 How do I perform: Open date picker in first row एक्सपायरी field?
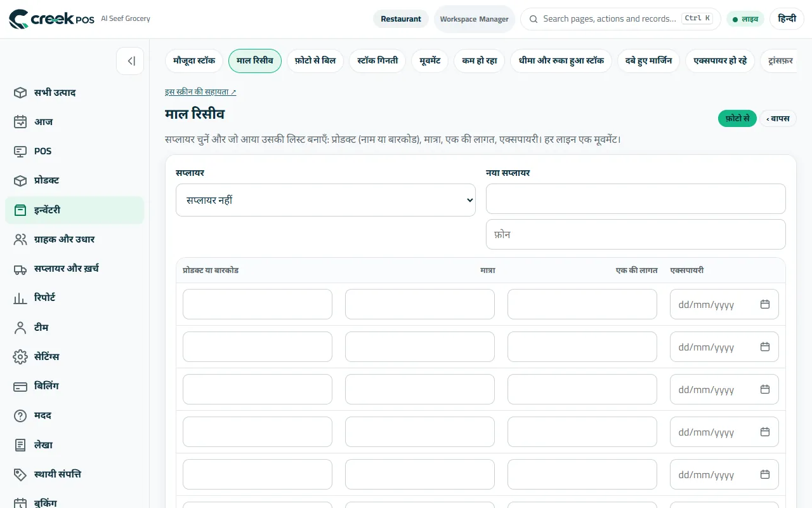coord(765,305)
